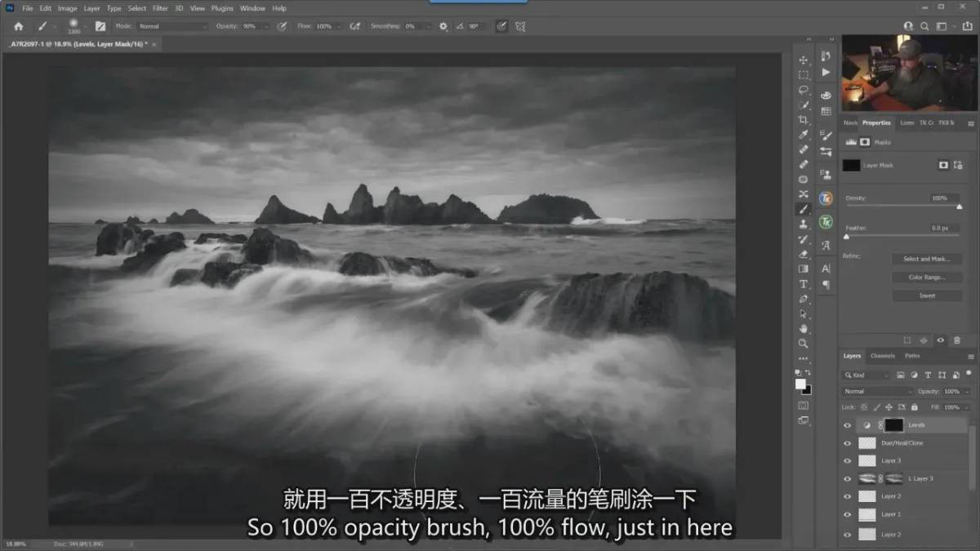The width and height of the screenshot is (980, 551).
Task: Click the symmetry butterfly icon
Action: coord(520,26)
